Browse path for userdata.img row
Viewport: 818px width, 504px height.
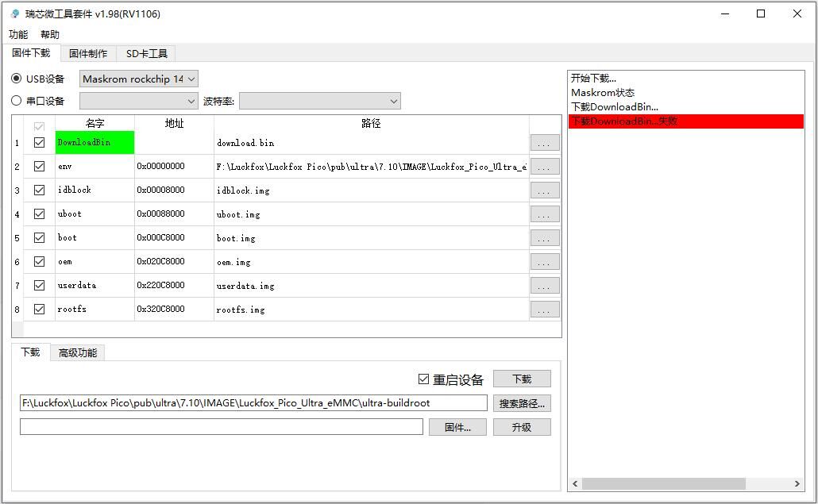tap(545, 286)
